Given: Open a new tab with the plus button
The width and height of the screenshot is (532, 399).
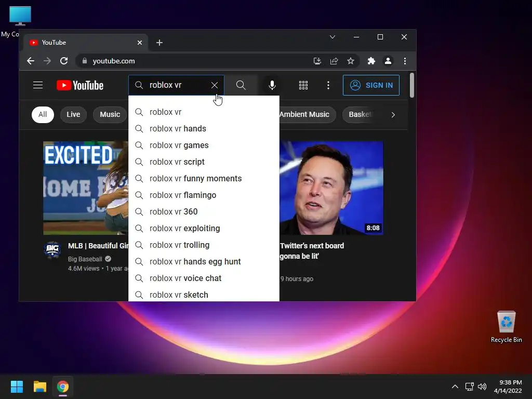Looking at the screenshot, I should pos(159,43).
